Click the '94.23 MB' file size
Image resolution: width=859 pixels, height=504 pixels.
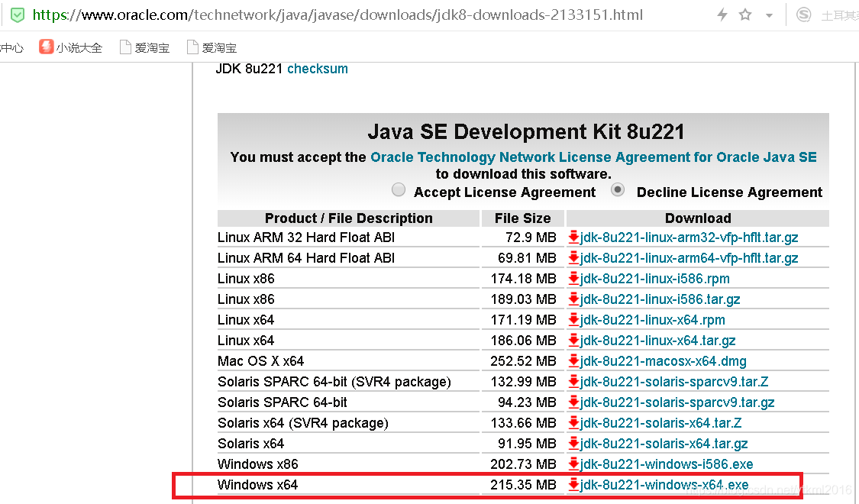(x=527, y=402)
